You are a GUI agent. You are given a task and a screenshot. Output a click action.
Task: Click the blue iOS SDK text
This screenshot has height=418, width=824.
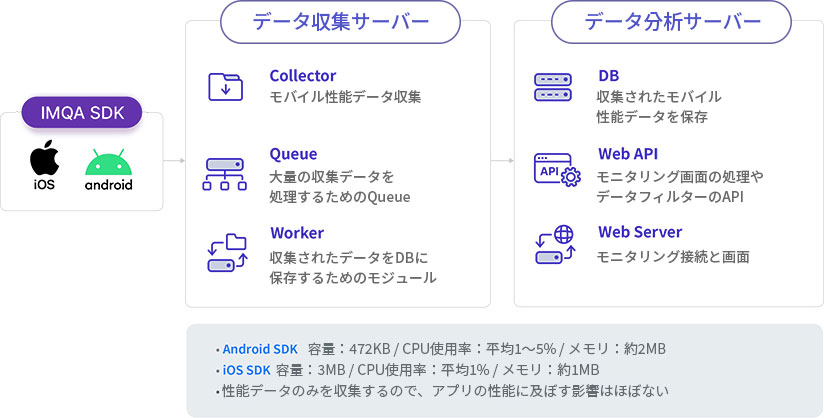tap(246, 370)
